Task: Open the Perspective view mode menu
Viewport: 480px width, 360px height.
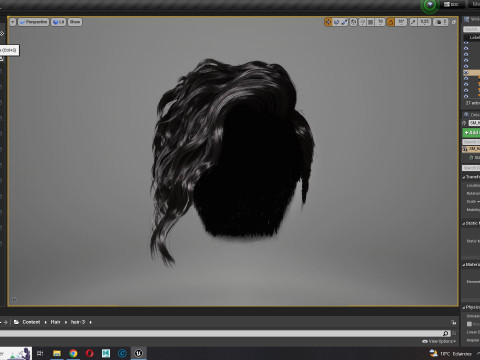Action: point(34,22)
